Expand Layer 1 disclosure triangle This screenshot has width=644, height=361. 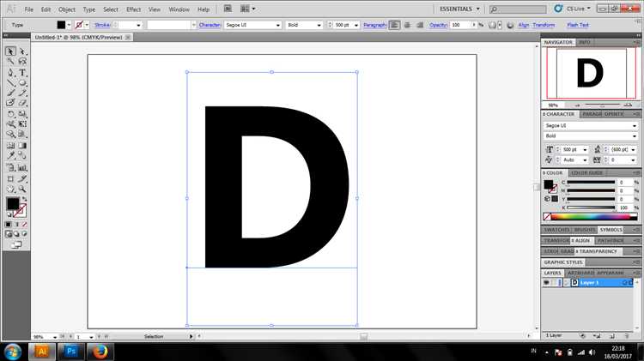tap(567, 283)
